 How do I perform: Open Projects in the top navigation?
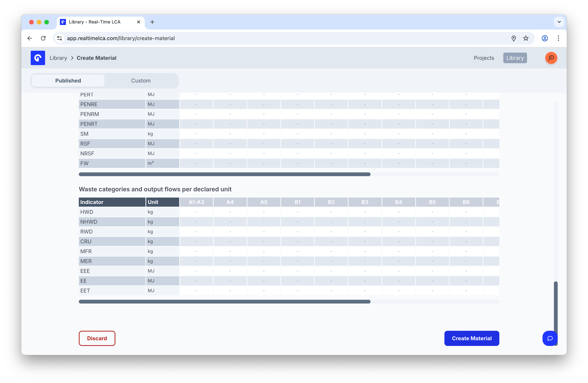484,58
